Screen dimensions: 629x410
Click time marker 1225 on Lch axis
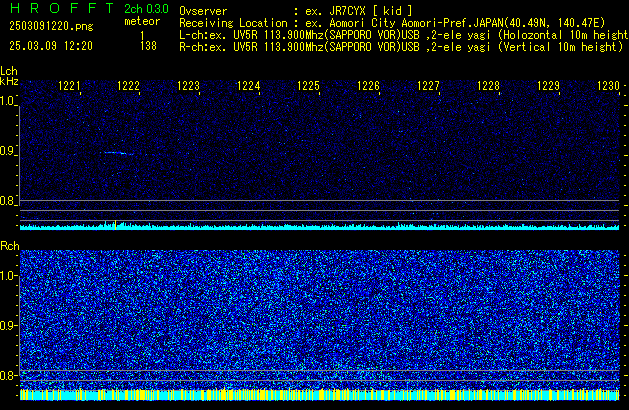pos(308,86)
